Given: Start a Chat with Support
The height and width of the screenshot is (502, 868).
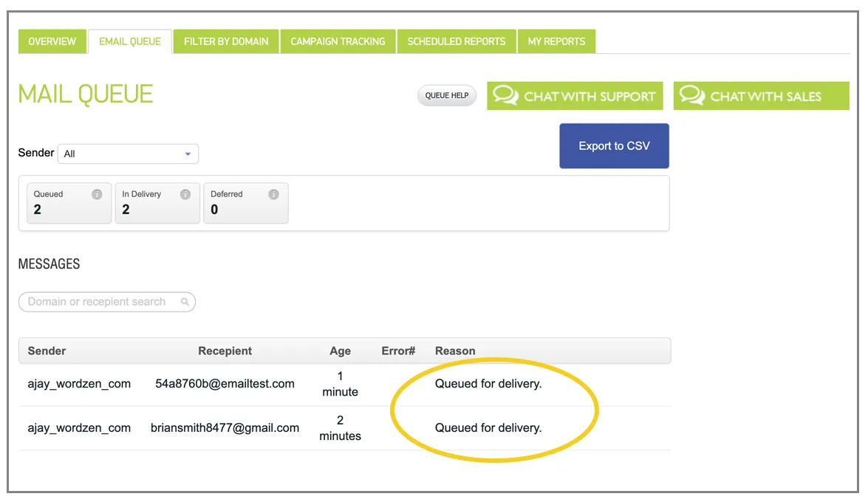Looking at the screenshot, I should tap(575, 96).
